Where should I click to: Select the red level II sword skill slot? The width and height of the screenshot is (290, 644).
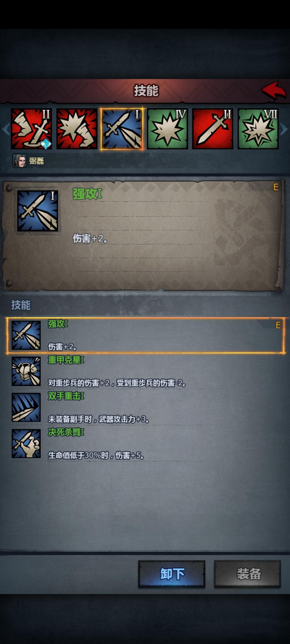[213, 129]
